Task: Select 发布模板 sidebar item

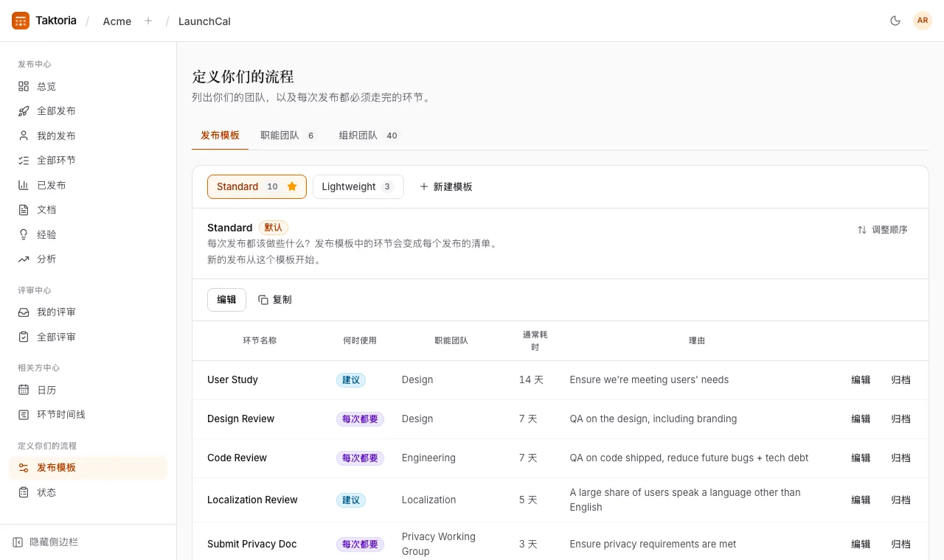Action: click(88, 467)
